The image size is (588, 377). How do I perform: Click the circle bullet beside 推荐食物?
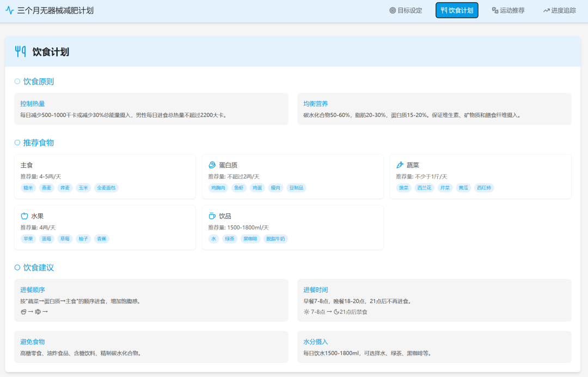(x=17, y=143)
